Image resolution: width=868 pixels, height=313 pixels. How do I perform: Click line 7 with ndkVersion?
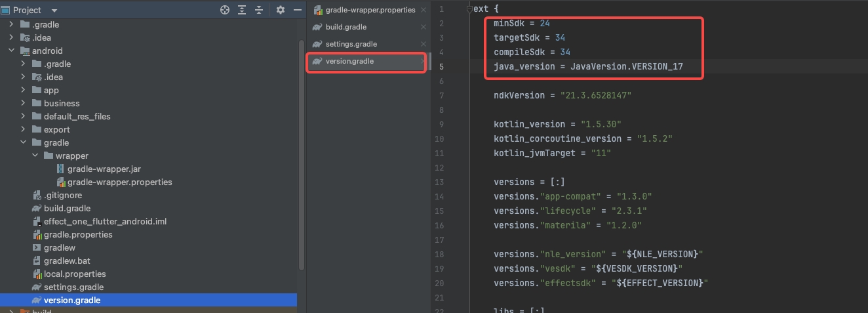[x=561, y=95]
